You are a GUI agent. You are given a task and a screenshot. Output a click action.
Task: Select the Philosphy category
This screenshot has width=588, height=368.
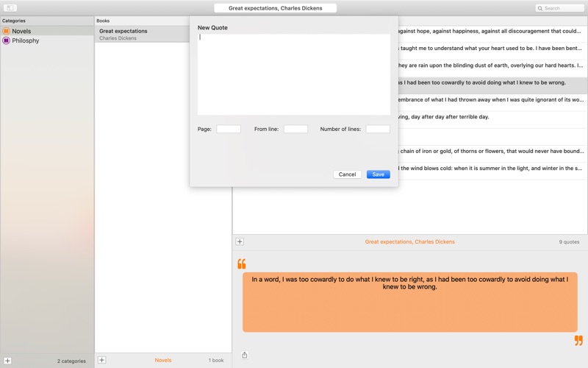tap(26, 41)
